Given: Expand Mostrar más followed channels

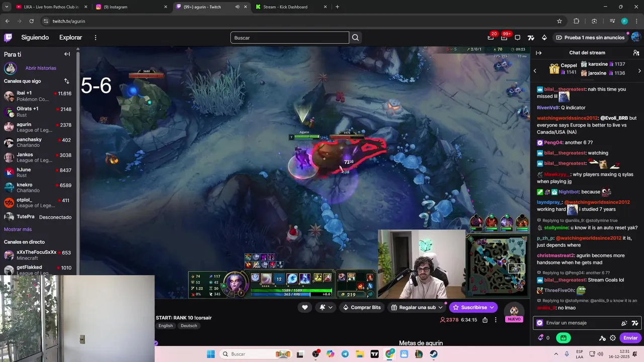Looking at the screenshot, I should pos(18,229).
